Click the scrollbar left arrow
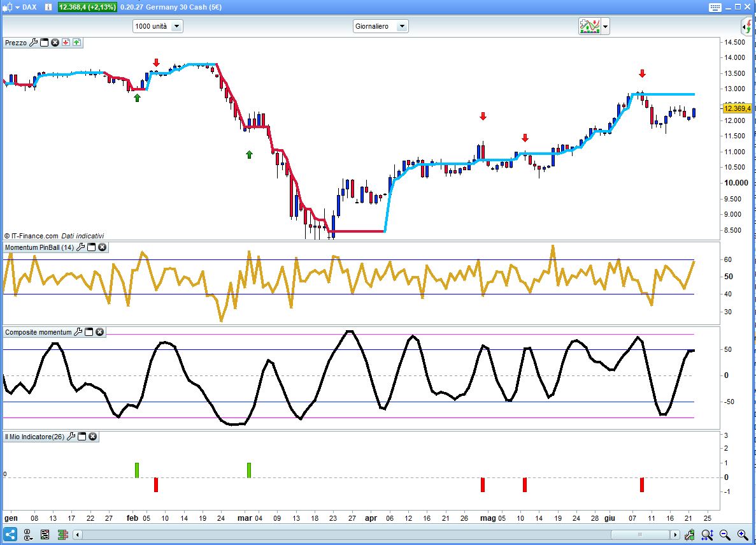756x545 pixels. [x=77, y=534]
